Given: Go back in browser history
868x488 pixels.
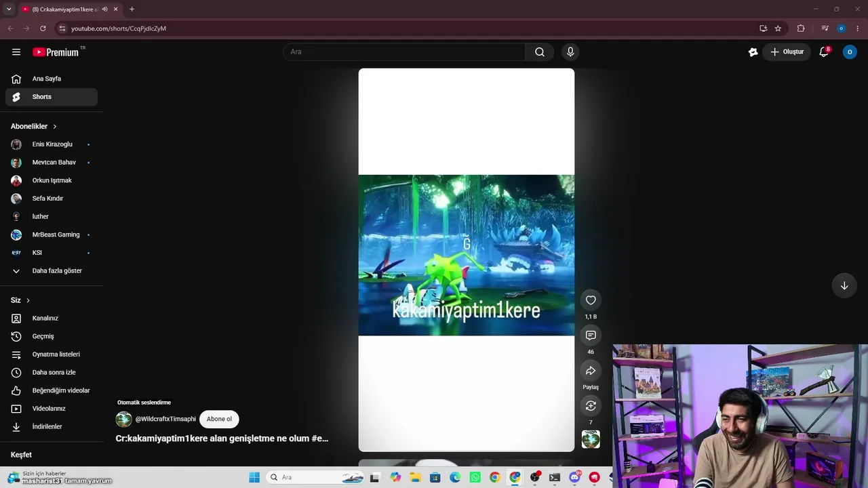Looking at the screenshot, I should pyautogui.click(x=10, y=28).
